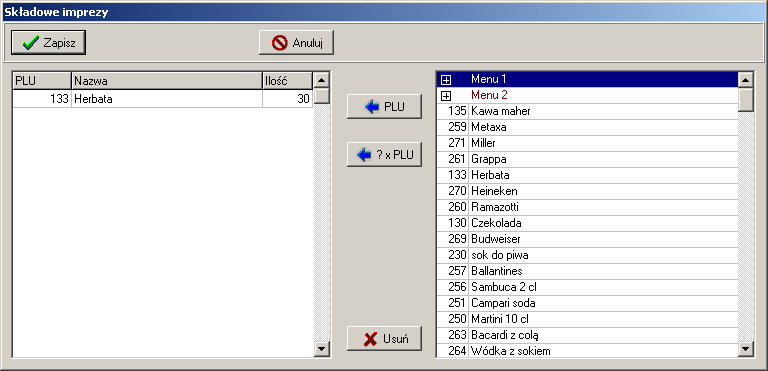Image resolution: width=768 pixels, height=371 pixels.
Task: Click PLU cell 133 in left table
Action: click(x=42, y=99)
